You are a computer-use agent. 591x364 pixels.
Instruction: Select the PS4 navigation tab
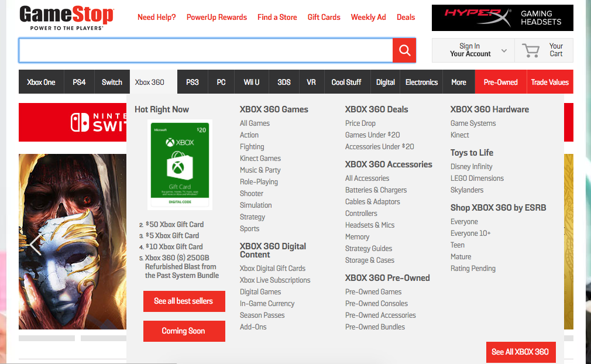79,82
